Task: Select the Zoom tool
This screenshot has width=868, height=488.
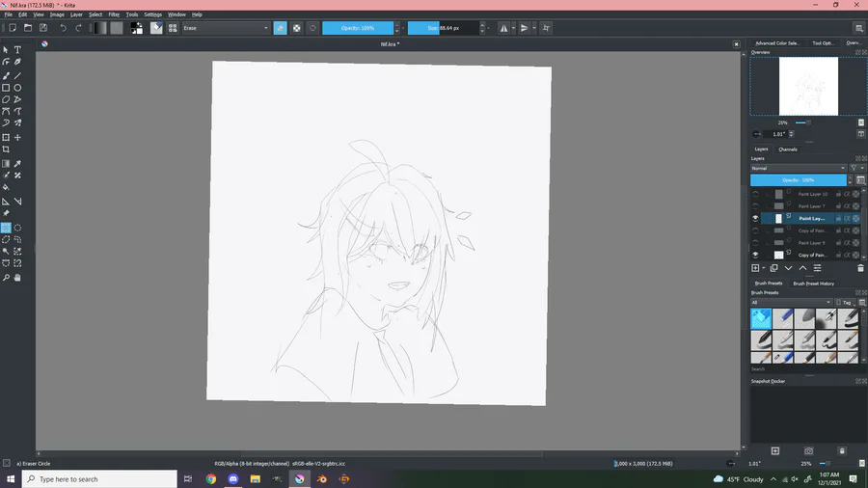Action: tap(6, 278)
